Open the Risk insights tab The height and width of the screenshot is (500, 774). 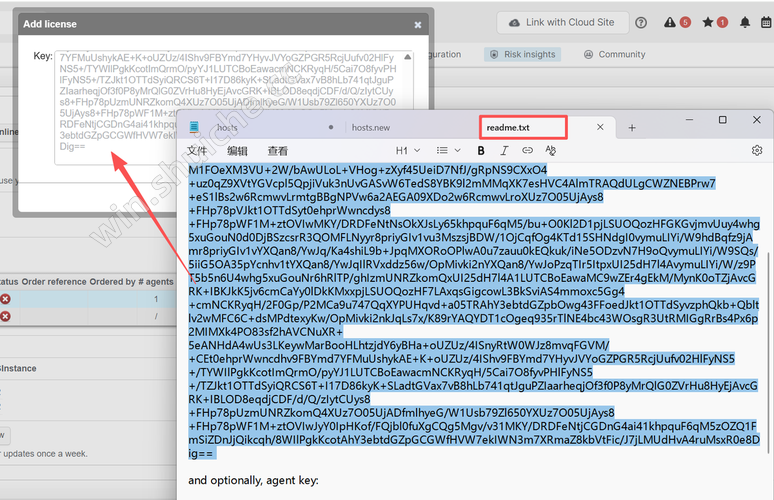coord(522,55)
